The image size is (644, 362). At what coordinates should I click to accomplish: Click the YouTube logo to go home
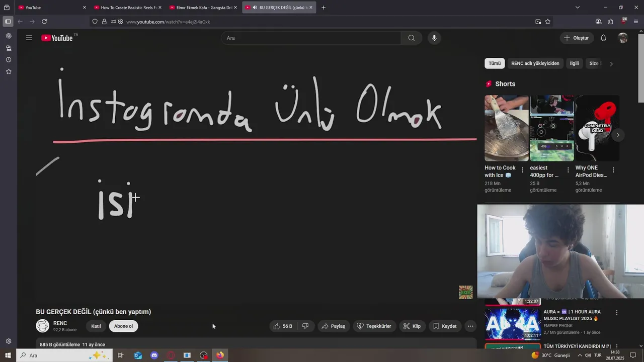(57, 38)
